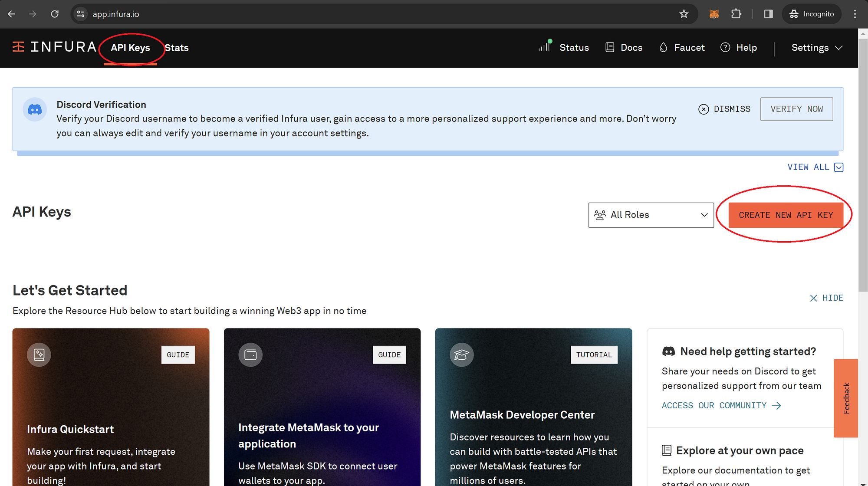Toggle the browser side panel

tap(769, 14)
